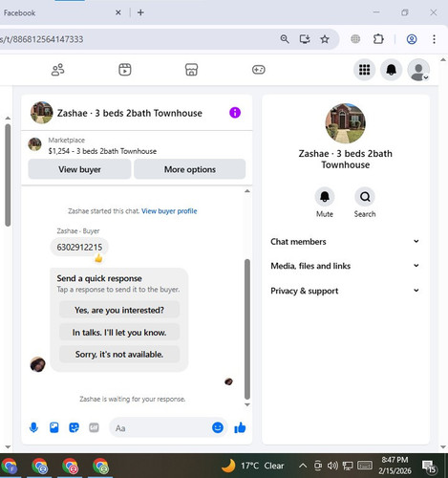448x478 pixels.
Task: Click the message 6302912215
Action: [x=79, y=247]
